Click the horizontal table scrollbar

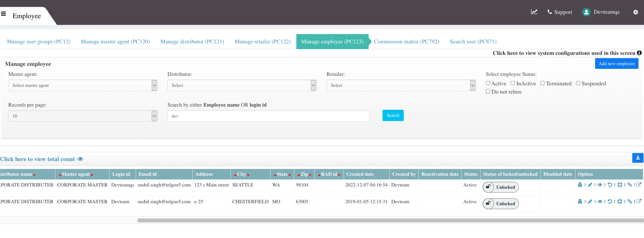click(x=390, y=221)
